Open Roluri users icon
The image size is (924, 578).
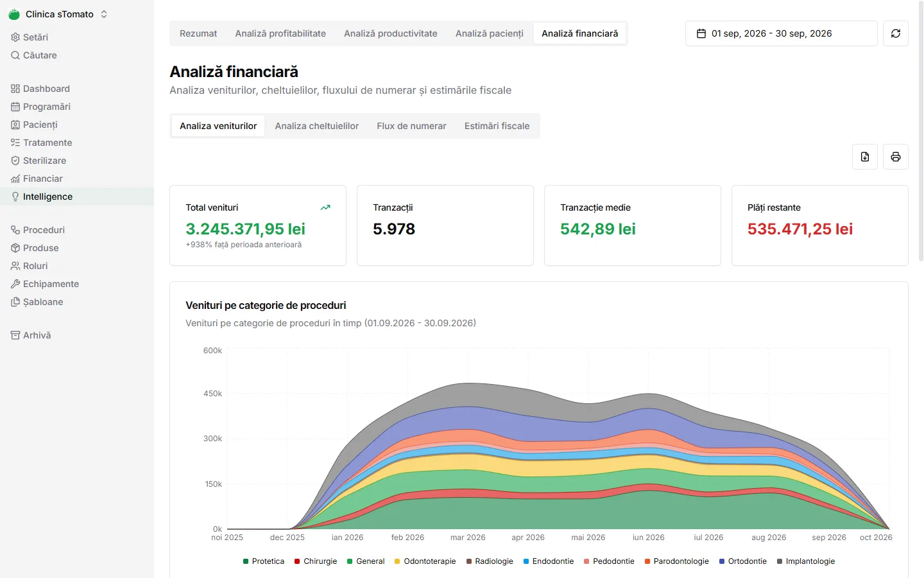(15, 266)
